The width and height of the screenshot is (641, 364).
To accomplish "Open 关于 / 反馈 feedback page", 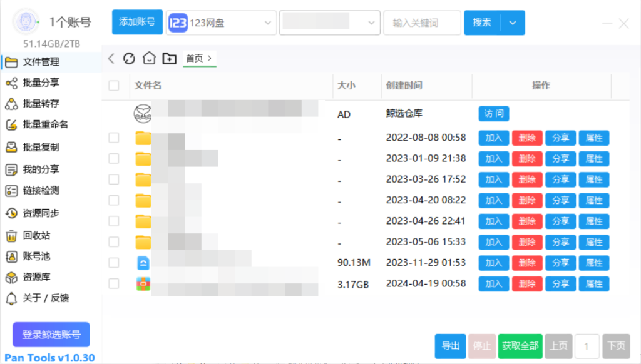I will 41,298.
